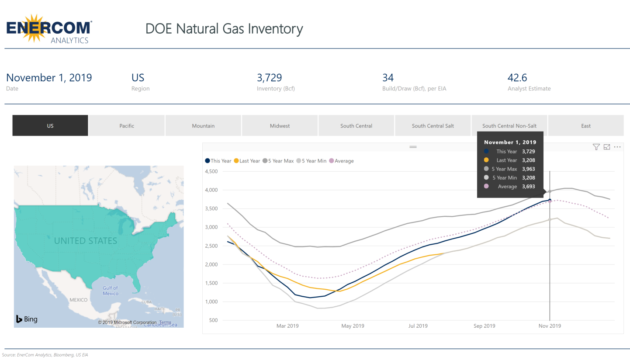Select the Mountain region tab
Image resolution: width=630 pixels, height=364 pixels.
[203, 126]
